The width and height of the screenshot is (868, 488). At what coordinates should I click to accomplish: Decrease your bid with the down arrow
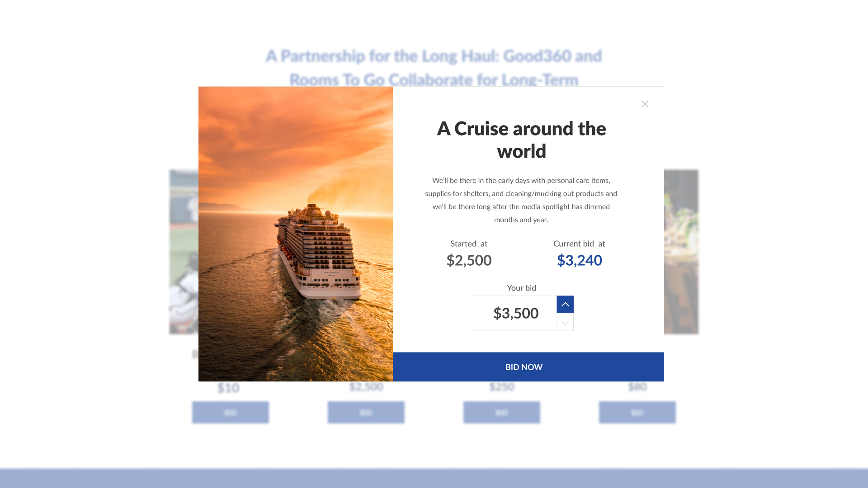565,322
